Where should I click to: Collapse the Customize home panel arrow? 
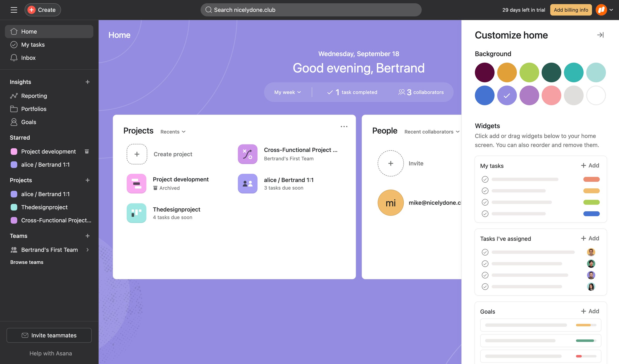[600, 35]
